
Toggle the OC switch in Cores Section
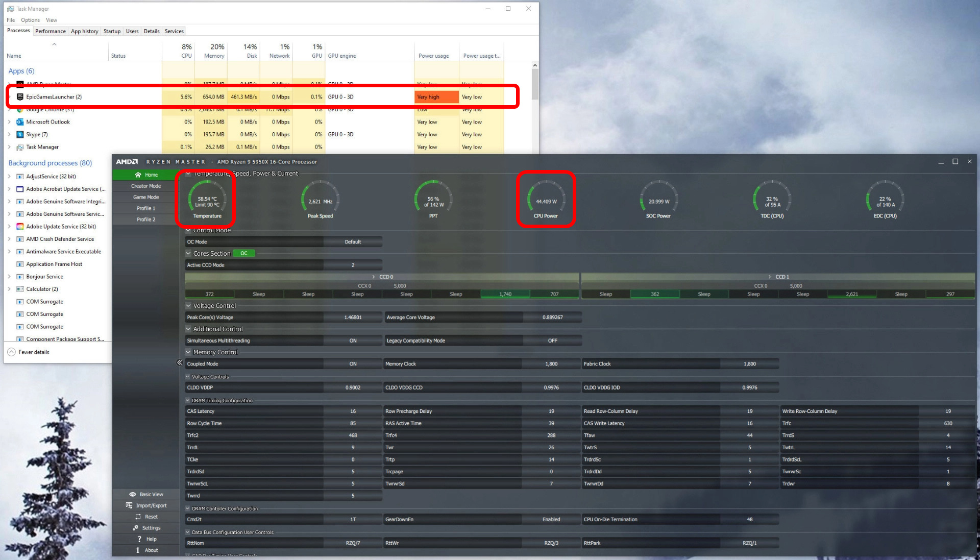[x=244, y=253]
